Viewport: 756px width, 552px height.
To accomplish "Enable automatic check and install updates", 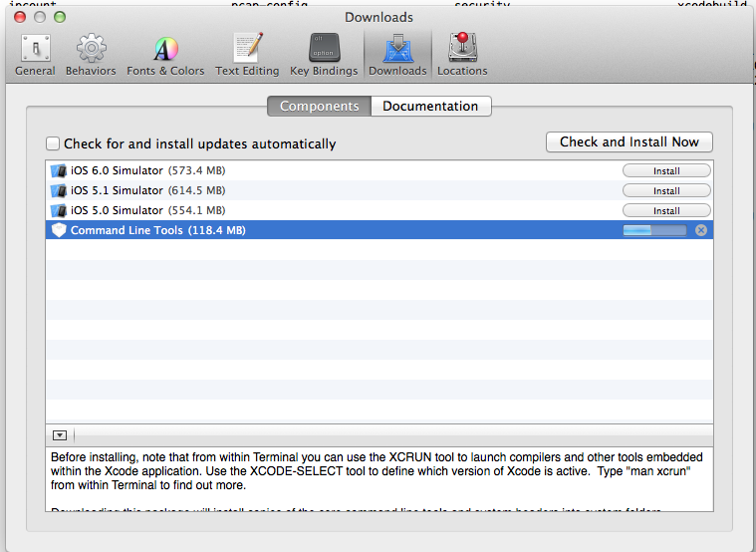I will [53, 143].
